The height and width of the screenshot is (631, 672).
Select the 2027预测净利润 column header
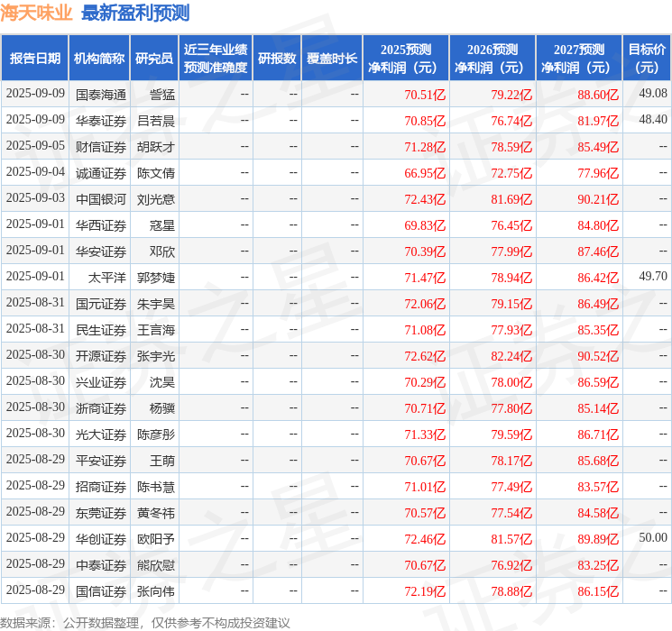579,59
